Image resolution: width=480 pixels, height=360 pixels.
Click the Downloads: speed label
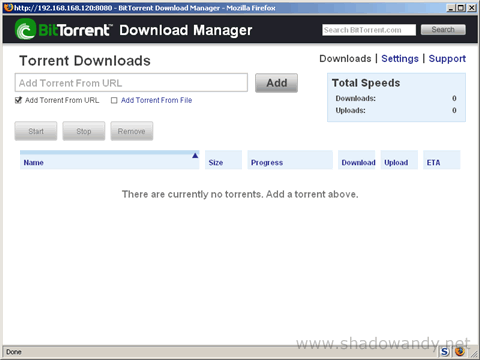click(355, 98)
